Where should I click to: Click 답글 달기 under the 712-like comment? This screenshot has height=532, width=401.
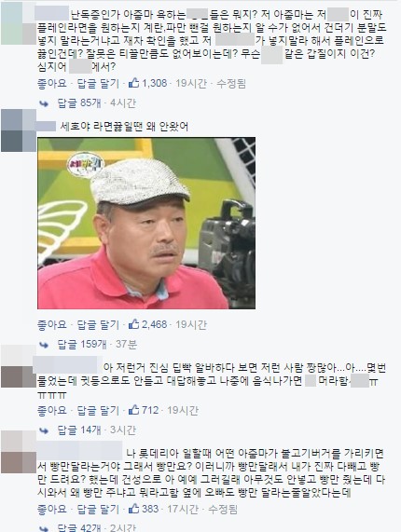(98, 410)
